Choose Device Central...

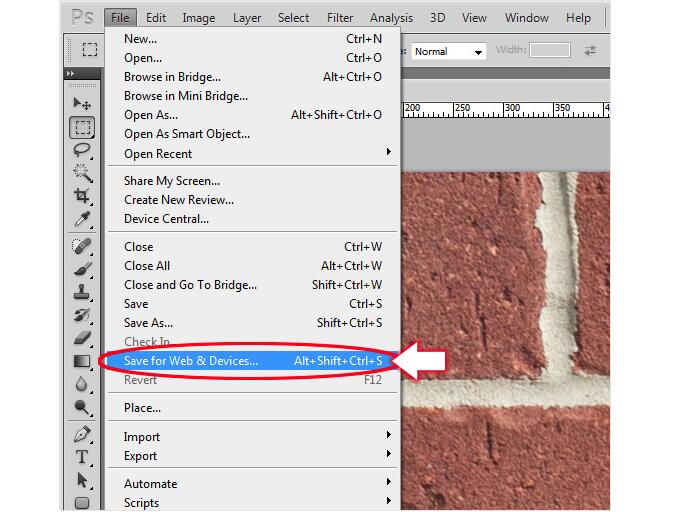(252, 219)
